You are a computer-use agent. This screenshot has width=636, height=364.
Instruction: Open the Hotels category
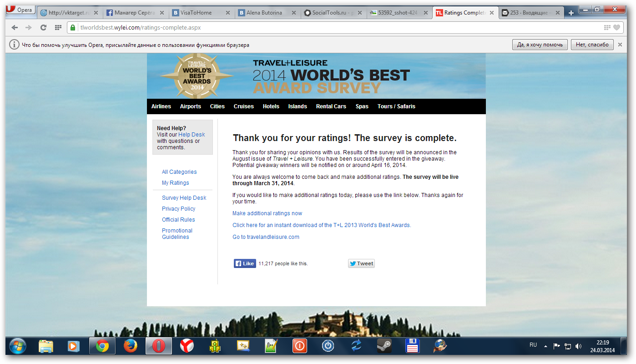pos(271,106)
